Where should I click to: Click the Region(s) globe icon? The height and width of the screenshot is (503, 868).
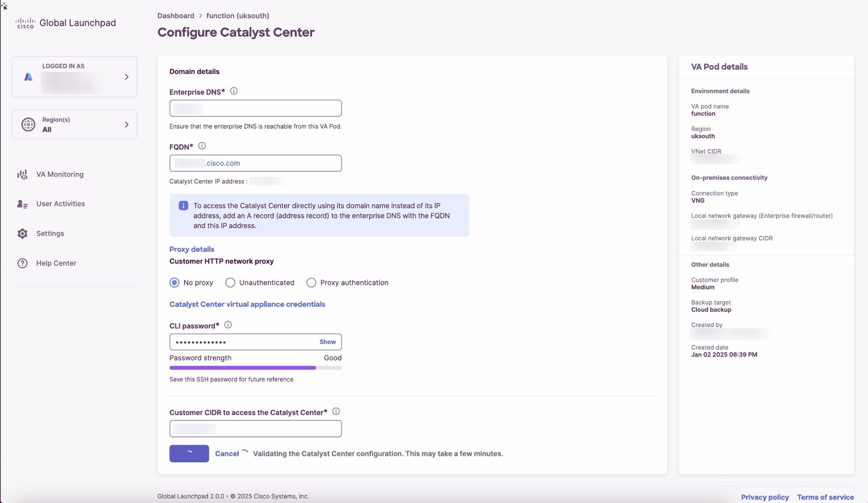[28, 125]
